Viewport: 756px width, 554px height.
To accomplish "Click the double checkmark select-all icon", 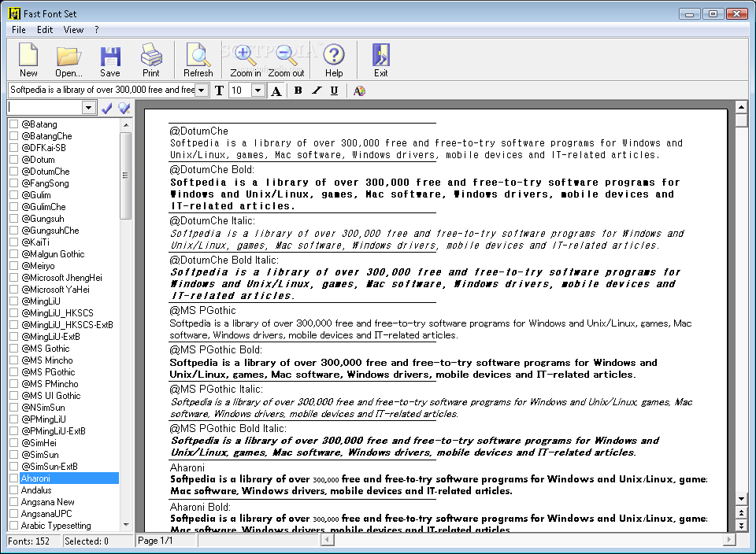I will tap(124, 108).
